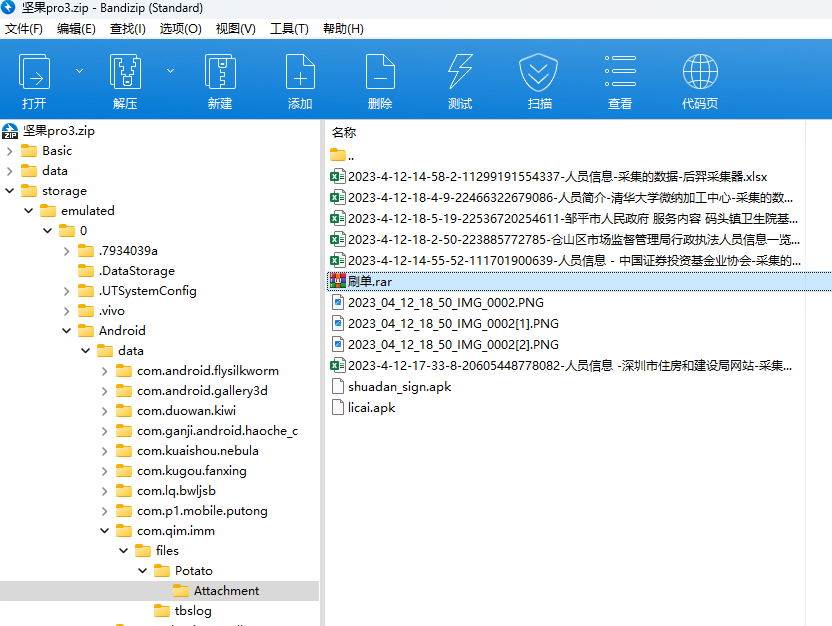
Task: Open the 查找(I) menu
Action: point(128,29)
